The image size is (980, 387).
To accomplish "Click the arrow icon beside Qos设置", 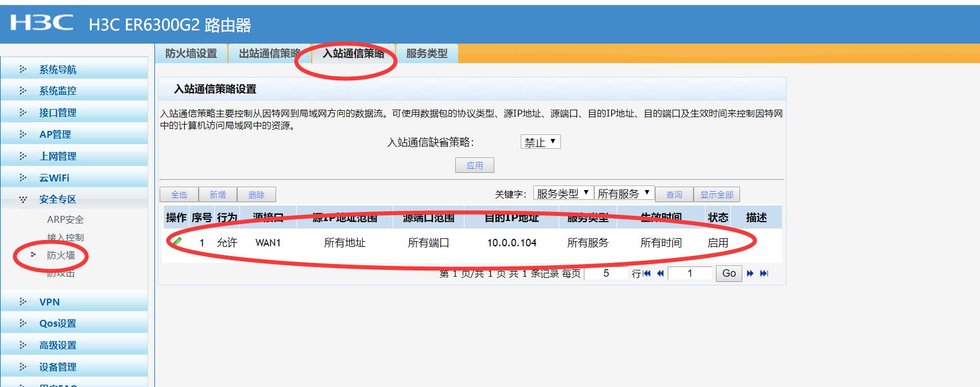I will 23,323.
